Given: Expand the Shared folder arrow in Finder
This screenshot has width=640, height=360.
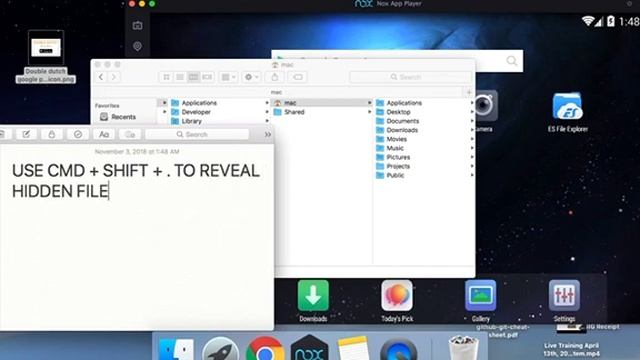Looking at the screenshot, I should coord(369,112).
